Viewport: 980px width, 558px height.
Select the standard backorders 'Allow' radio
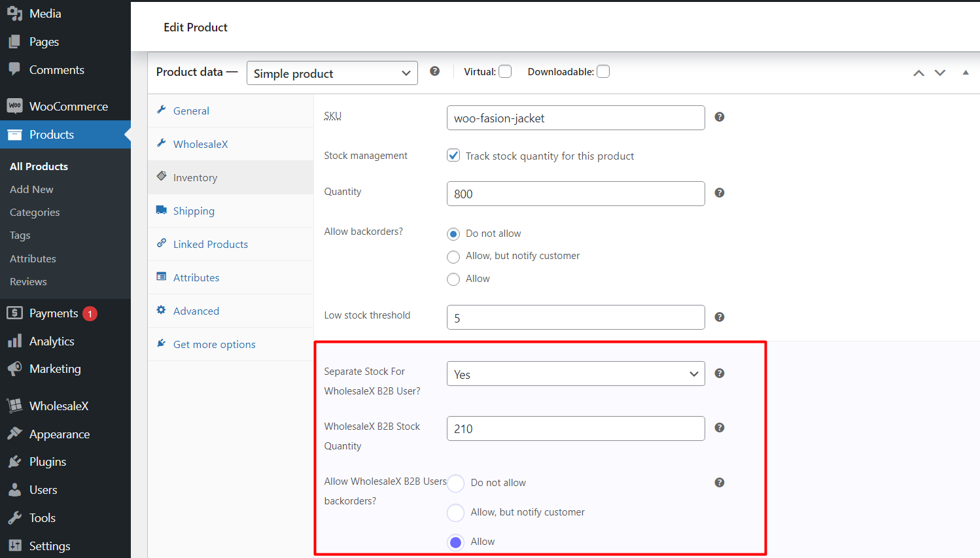pos(453,279)
